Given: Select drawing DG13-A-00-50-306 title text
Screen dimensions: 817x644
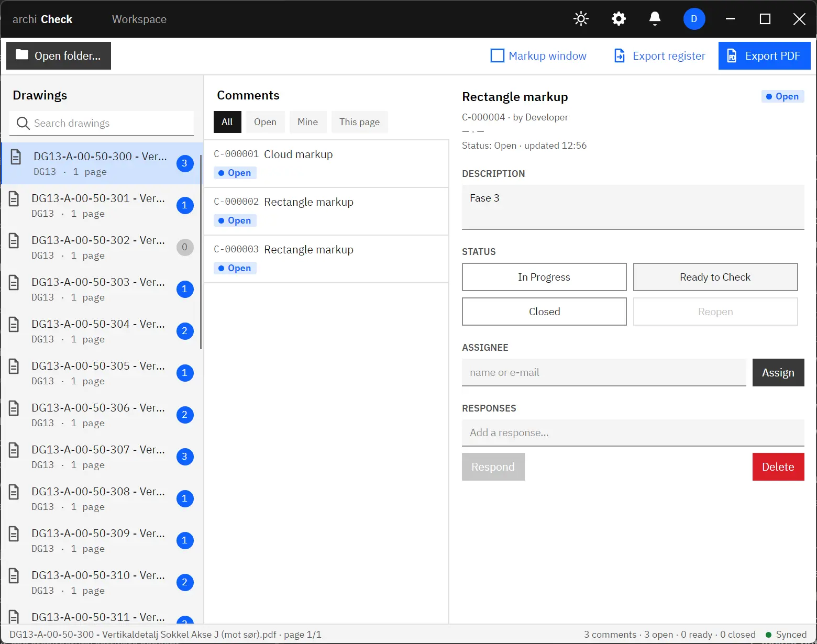Looking at the screenshot, I should tap(98, 408).
